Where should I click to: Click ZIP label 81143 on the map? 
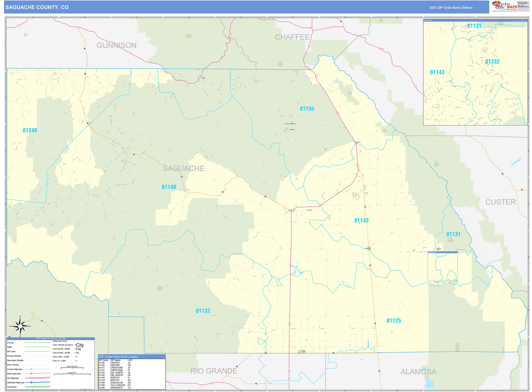[x=361, y=220]
